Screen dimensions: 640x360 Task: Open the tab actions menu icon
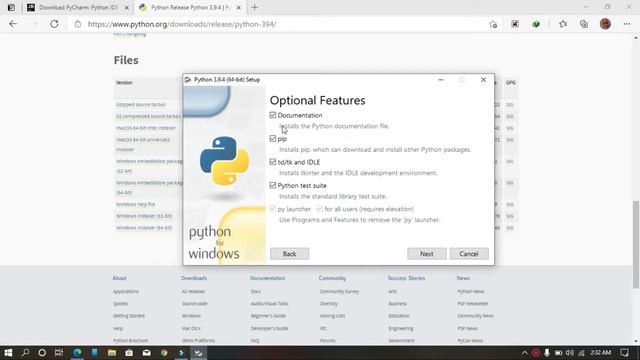(11, 7)
